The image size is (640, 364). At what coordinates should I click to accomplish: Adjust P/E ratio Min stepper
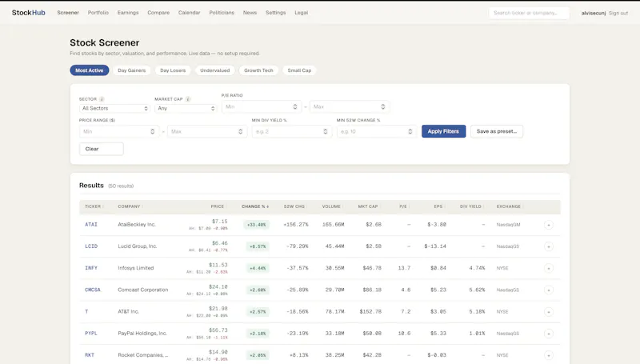coord(295,106)
